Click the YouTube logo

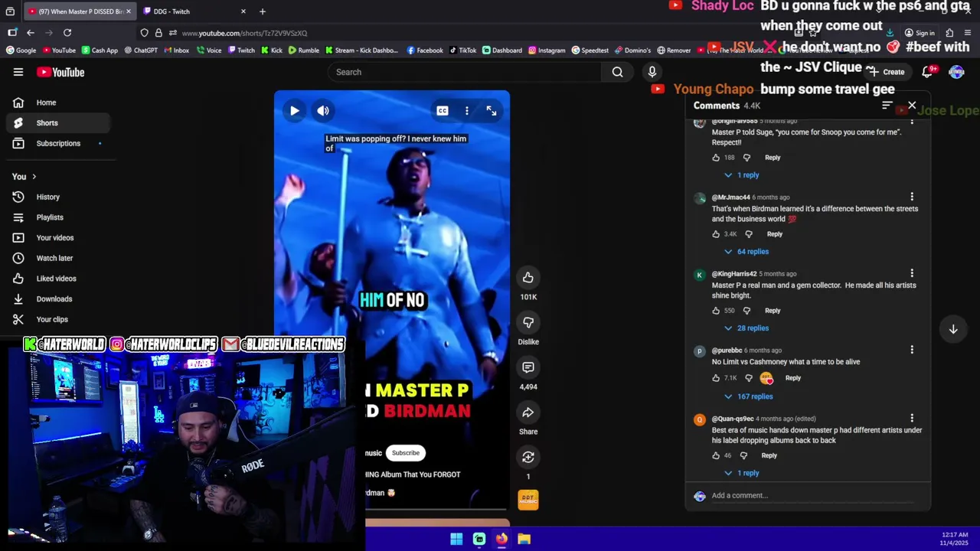(60, 72)
